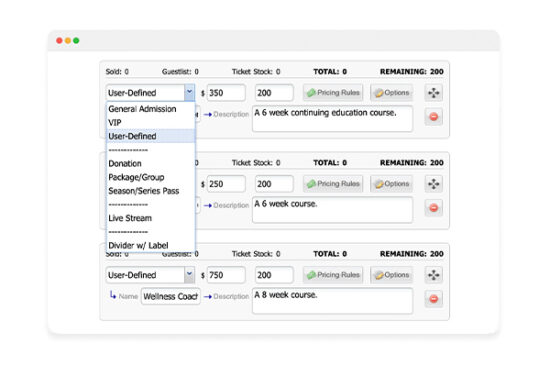Choose Live Stream from the ticket type list
This screenshot has width=550, height=387.
tap(150, 218)
